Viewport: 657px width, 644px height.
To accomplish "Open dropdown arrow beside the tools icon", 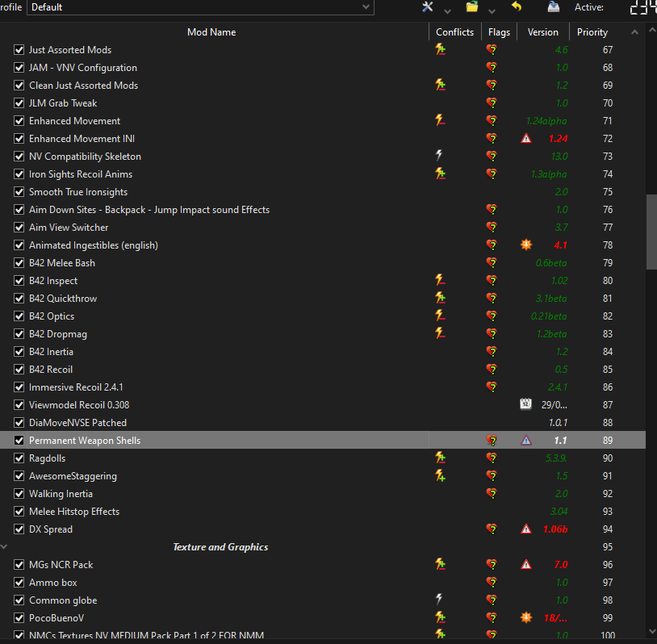I will coord(447,11).
